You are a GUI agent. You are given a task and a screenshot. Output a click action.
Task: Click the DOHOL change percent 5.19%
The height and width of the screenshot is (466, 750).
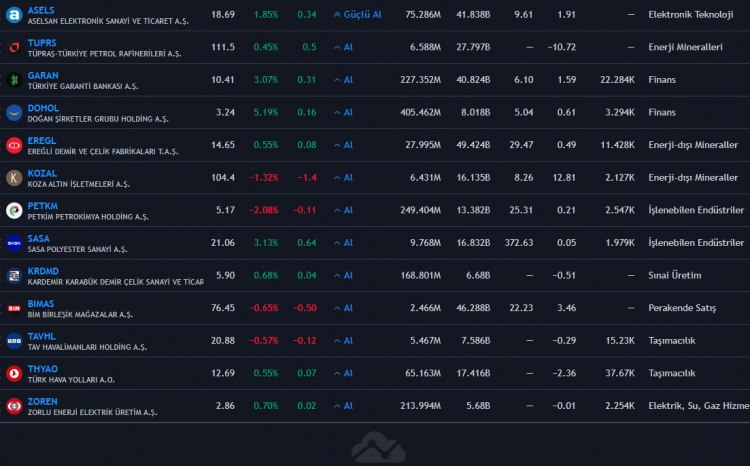pos(265,112)
